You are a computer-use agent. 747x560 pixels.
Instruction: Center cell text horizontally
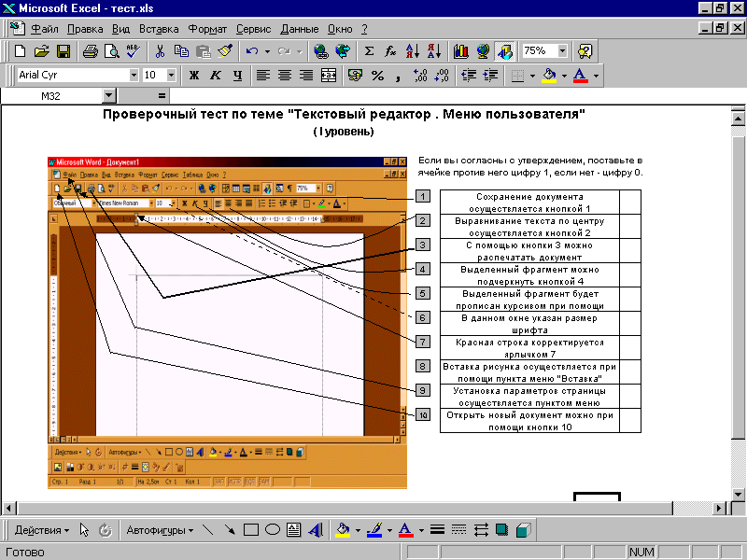coord(285,76)
